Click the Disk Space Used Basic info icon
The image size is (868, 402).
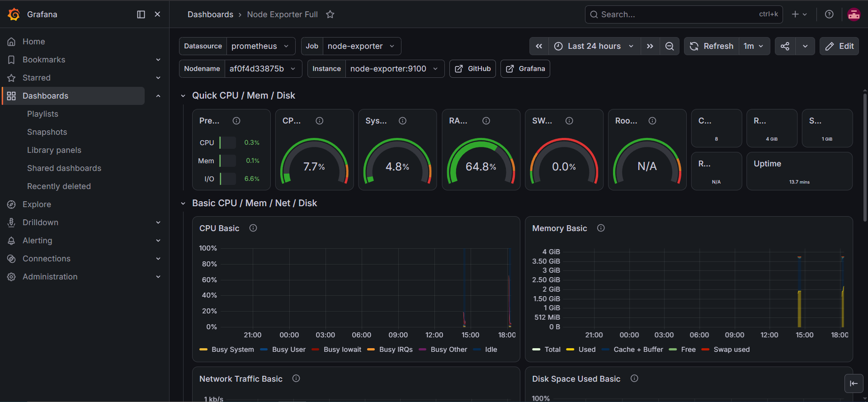pos(634,378)
